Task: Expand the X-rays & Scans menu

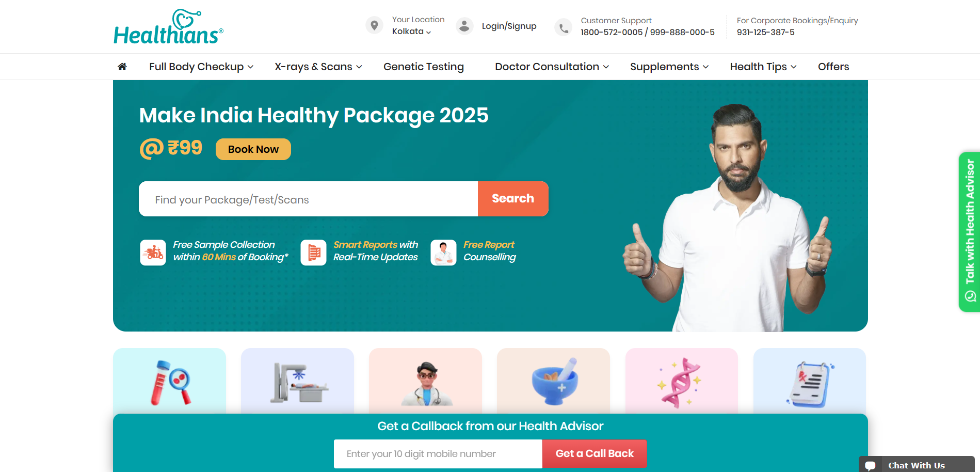Action: click(x=318, y=67)
